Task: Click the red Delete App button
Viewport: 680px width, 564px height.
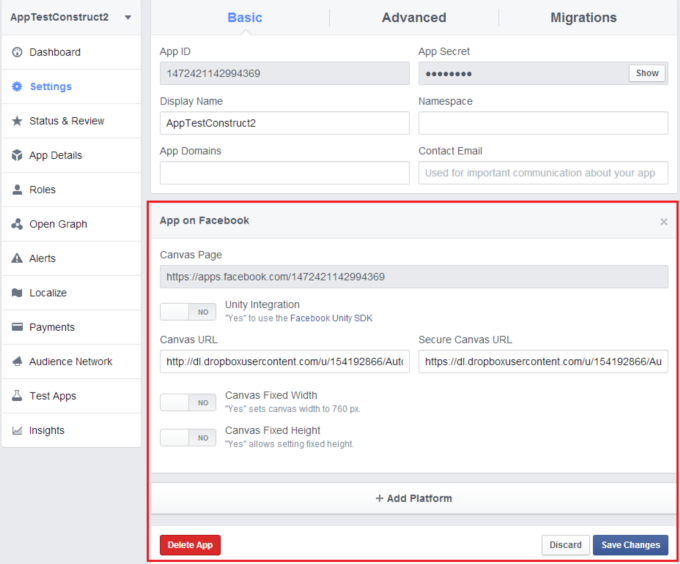Action: 190,545
